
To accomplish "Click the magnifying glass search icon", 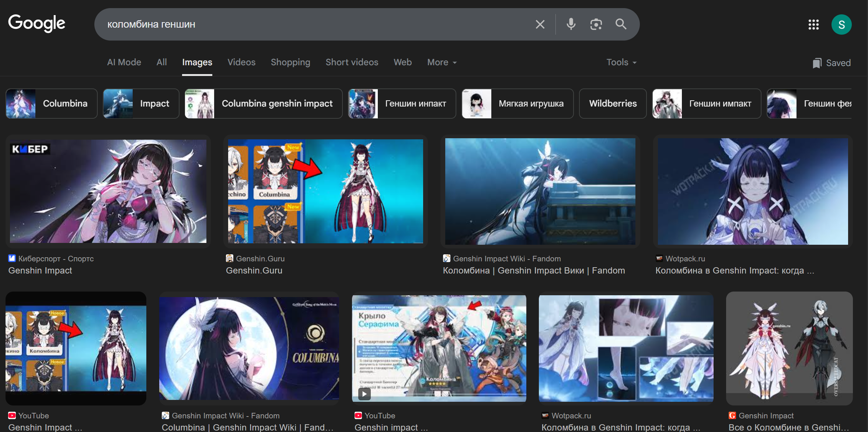I will click(x=621, y=24).
